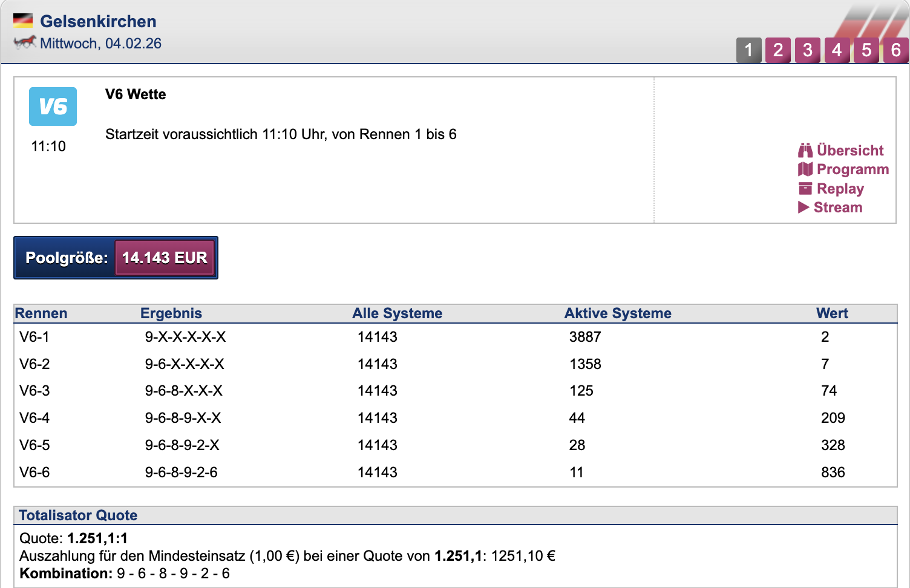The height and width of the screenshot is (588, 910).
Task: Click the 14.143 EUR pool size badge
Action: (165, 258)
